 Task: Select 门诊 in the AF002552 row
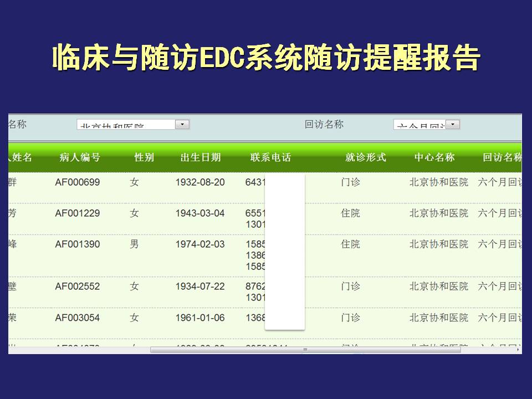350,286
